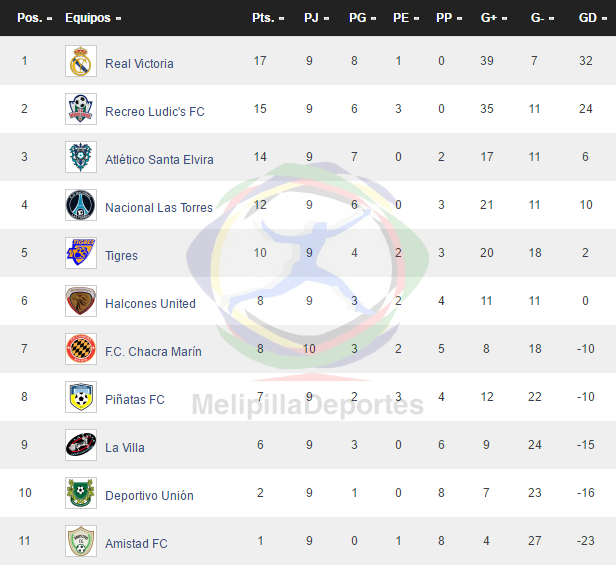Click the Recreo Ludic's FC crest
616x569 pixels.
tap(81, 109)
